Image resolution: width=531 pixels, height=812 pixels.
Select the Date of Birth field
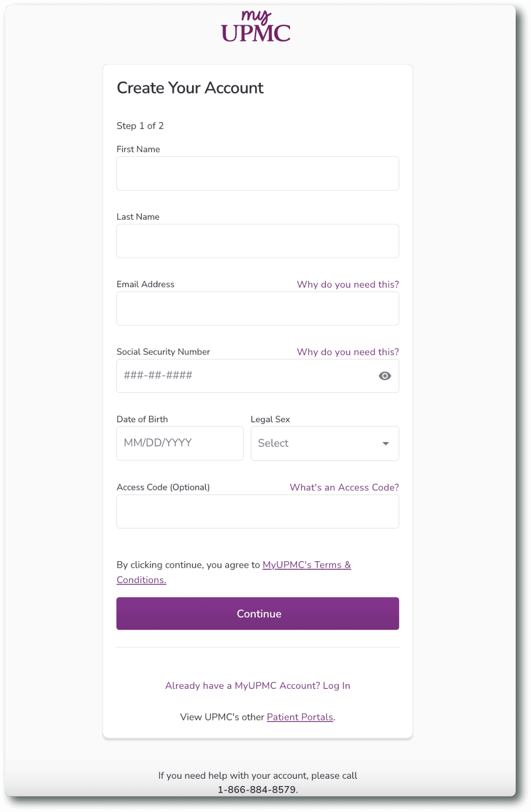pos(180,443)
